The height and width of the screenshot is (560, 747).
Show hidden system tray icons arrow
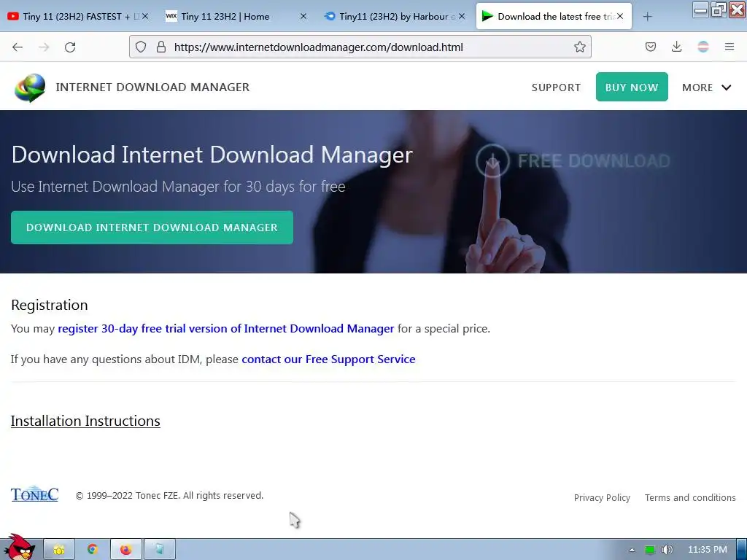632,550
